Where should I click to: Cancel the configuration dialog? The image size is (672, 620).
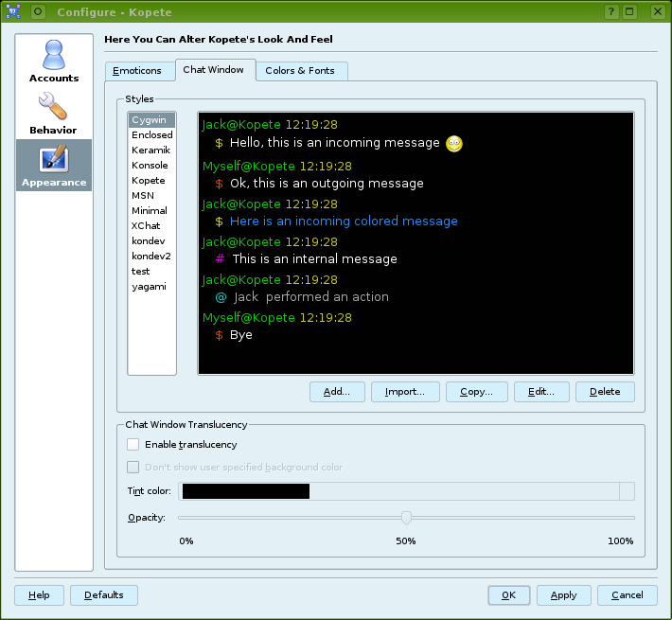[x=628, y=595]
